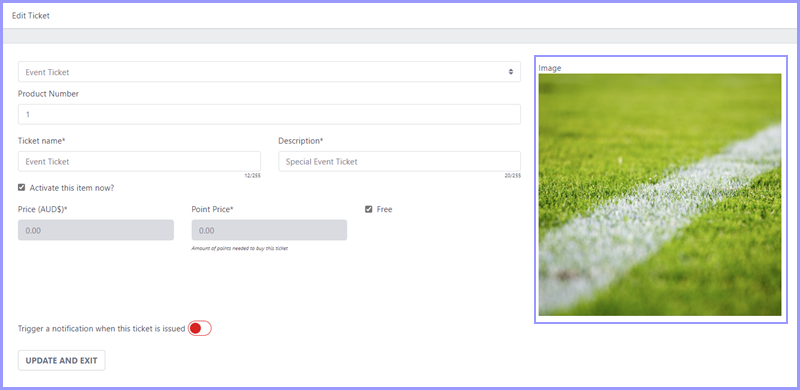Click the 12/255 character counter

pyautogui.click(x=253, y=176)
